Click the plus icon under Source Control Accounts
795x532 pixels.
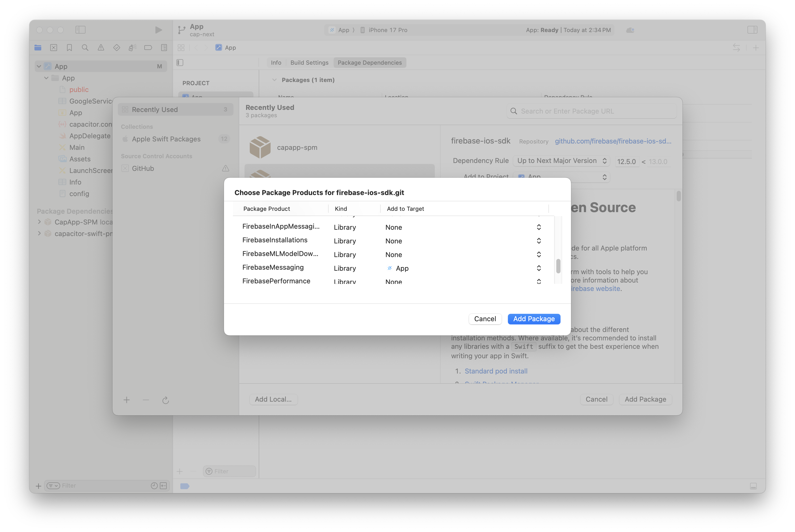[x=126, y=400]
